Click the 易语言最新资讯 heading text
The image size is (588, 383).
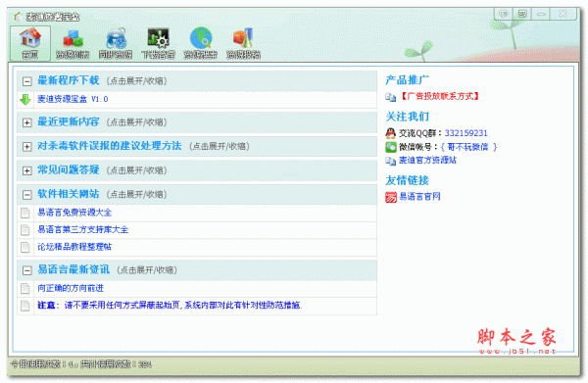(x=73, y=269)
